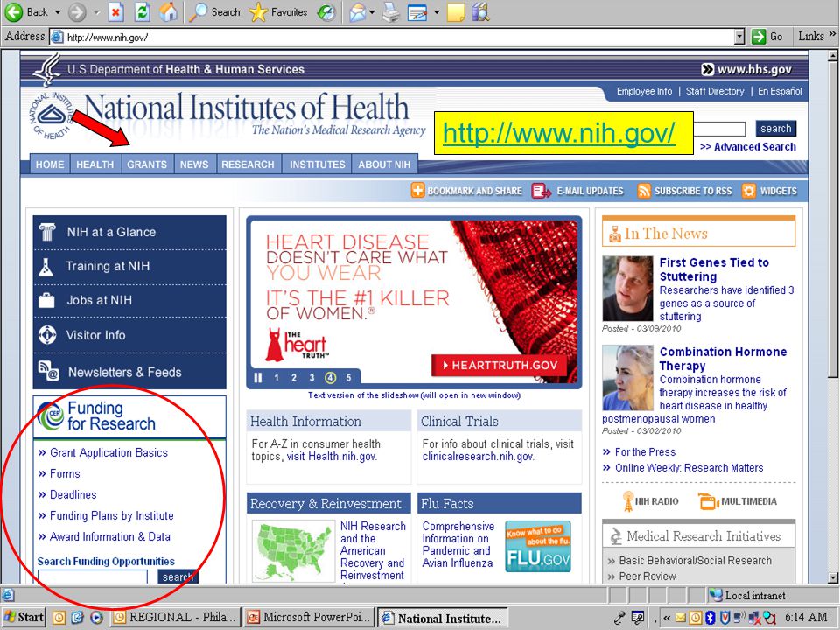Pause the slideshow
The image size is (840, 630).
pyautogui.click(x=258, y=378)
